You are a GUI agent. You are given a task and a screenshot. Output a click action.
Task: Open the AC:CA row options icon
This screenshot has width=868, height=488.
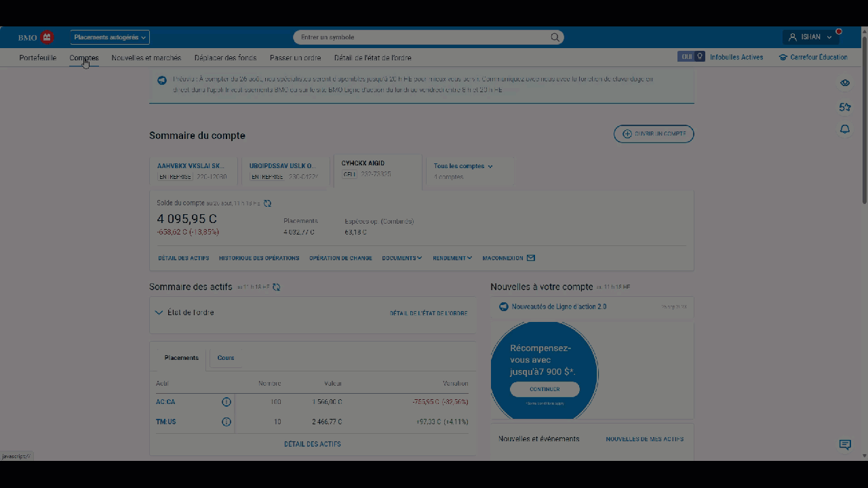(226, 402)
